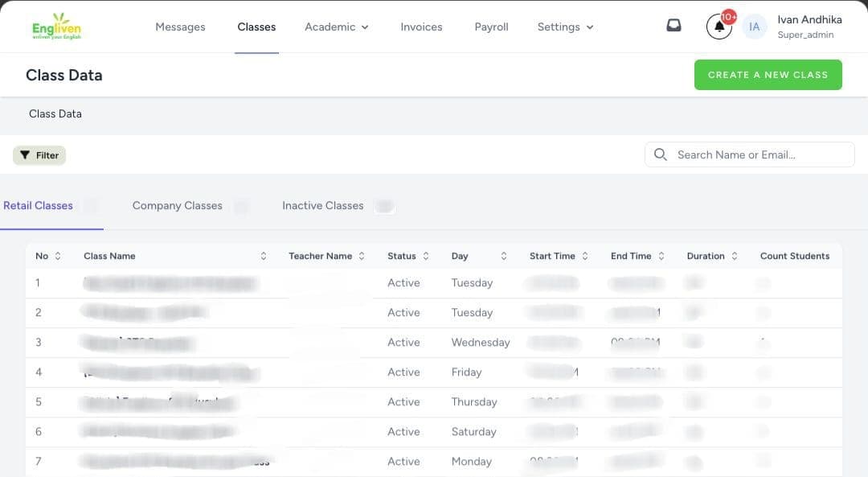Screen dimensions: 868x477
Task: Select Thursday in row 5
Action: pyautogui.click(x=474, y=401)
